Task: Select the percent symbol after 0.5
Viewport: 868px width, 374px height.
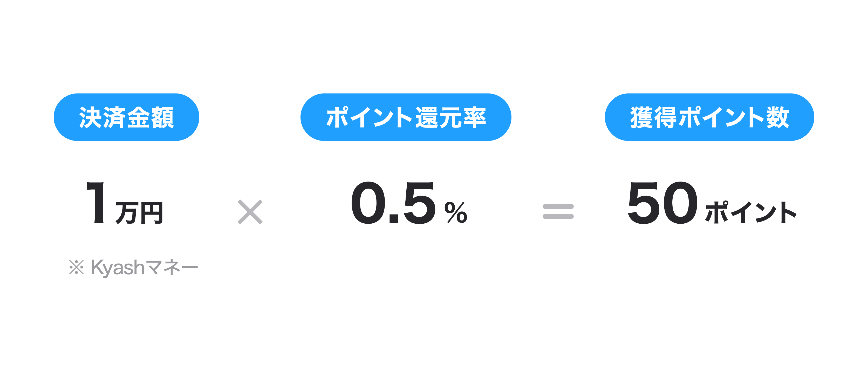Action: coord(456,212)
